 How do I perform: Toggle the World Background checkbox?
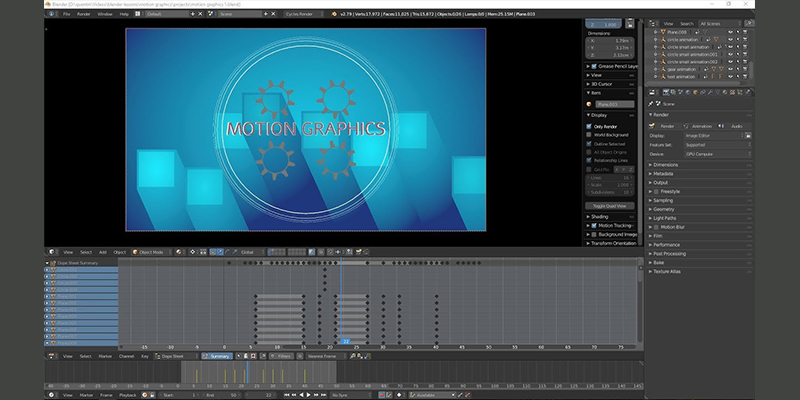589,135
